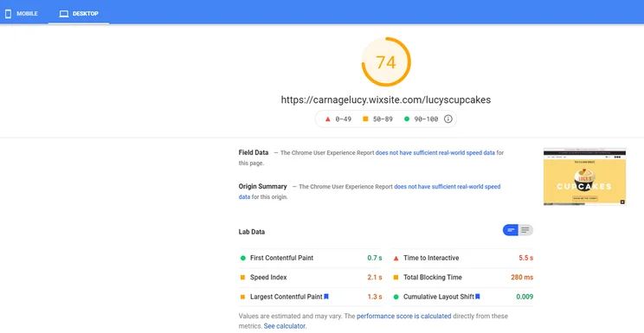This screenshot has height=333, width=644.
Task: Click the First Contentful Paint metric label
Action: [x=282, y=258]
